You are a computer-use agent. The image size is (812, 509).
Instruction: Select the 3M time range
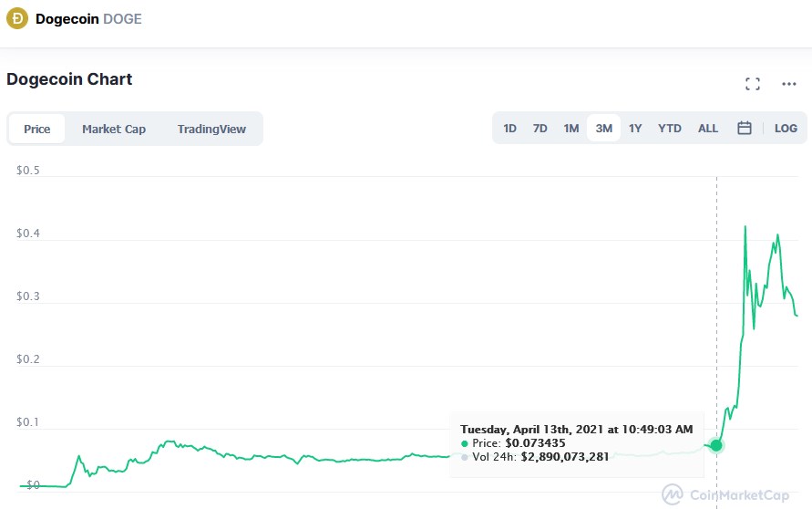coord(604,128)
